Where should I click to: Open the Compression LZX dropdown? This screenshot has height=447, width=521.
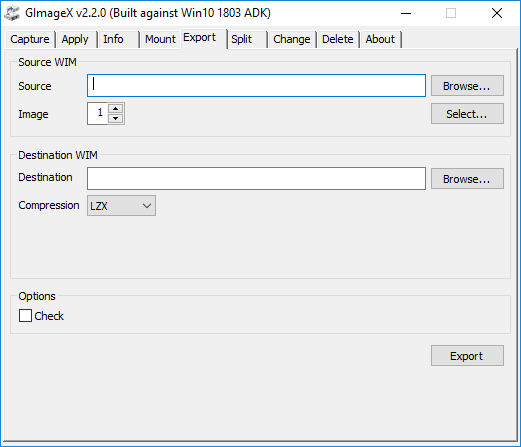[121, 206]
